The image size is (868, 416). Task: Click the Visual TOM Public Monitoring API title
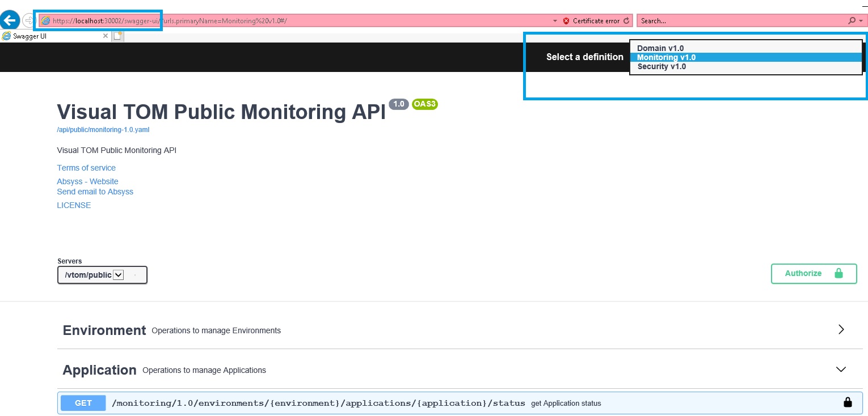tap(221, 112)
